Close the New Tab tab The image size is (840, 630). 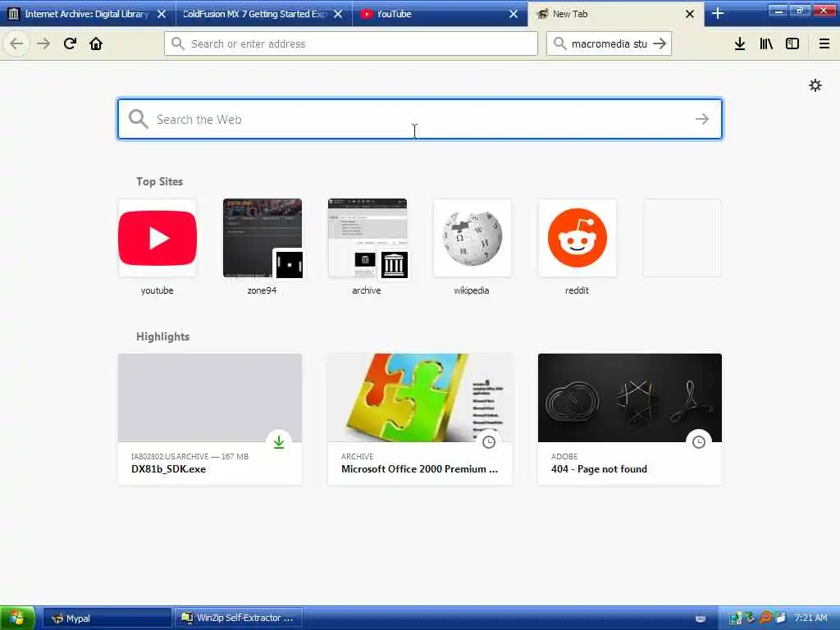pos(689,14)
